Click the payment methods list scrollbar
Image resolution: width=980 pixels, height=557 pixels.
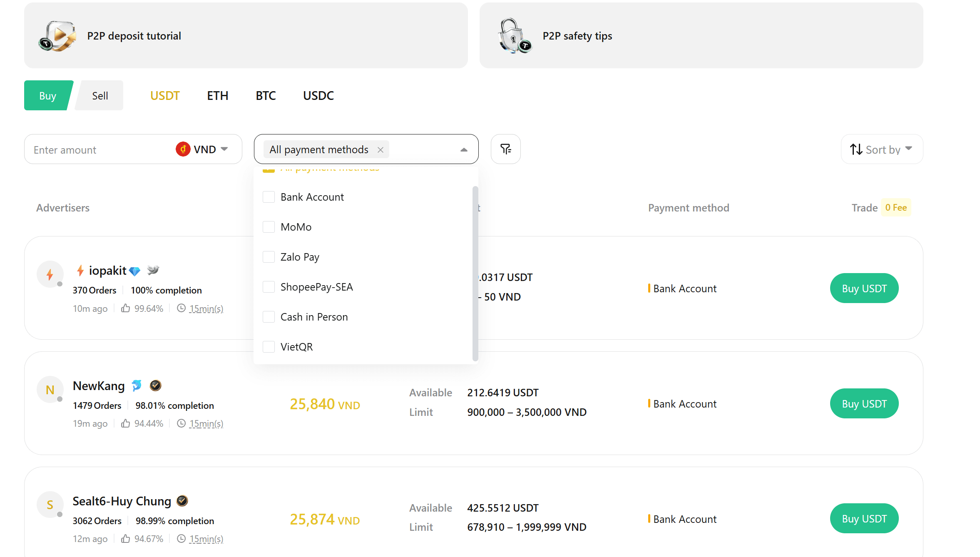pyautogui.click(x=475, y=274)
